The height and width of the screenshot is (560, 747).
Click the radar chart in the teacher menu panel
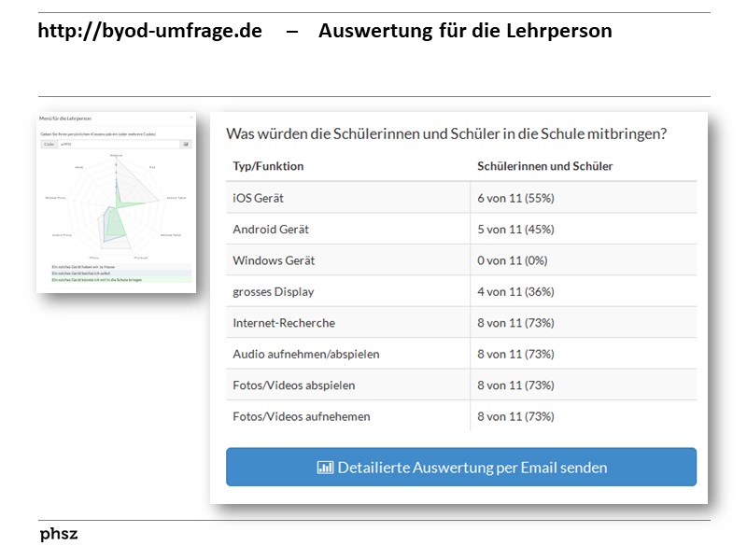coord(116,207)
